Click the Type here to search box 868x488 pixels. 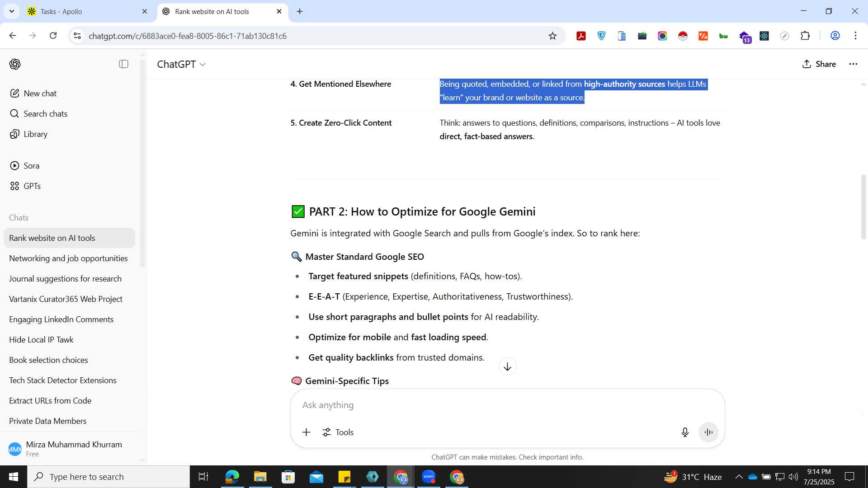click(x=108, y=477)
